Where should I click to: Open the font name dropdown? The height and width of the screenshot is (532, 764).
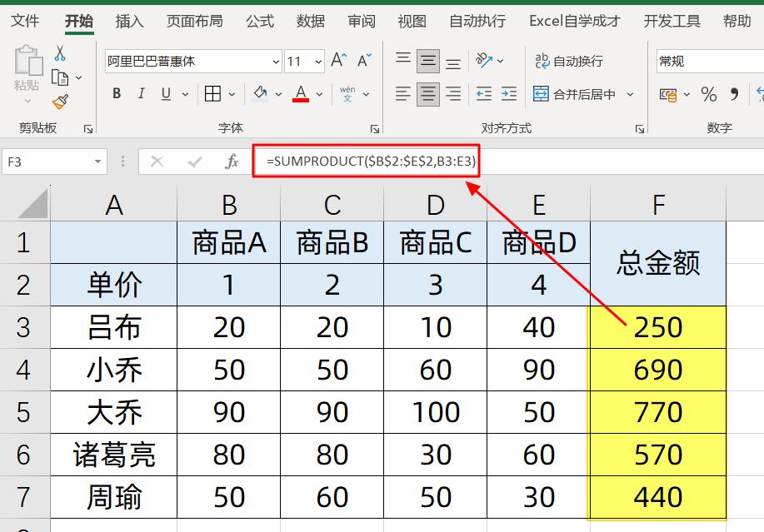[x=275, y=61]
